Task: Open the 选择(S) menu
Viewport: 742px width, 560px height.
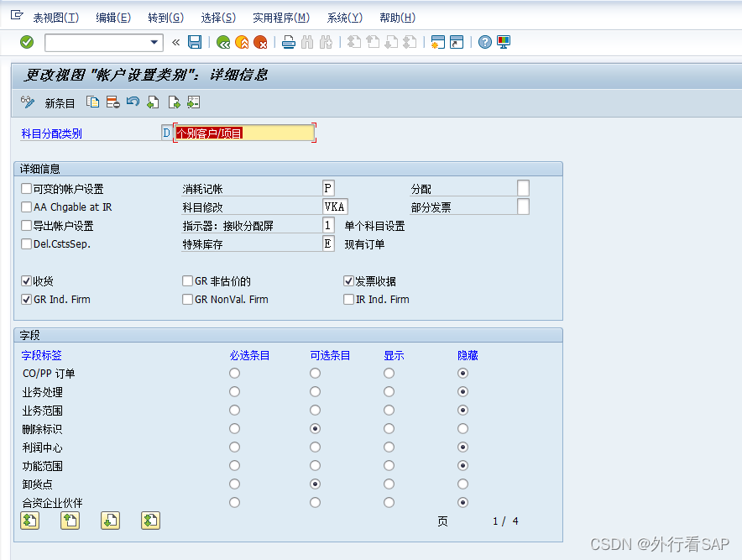Action: click(x=218, y=18)
